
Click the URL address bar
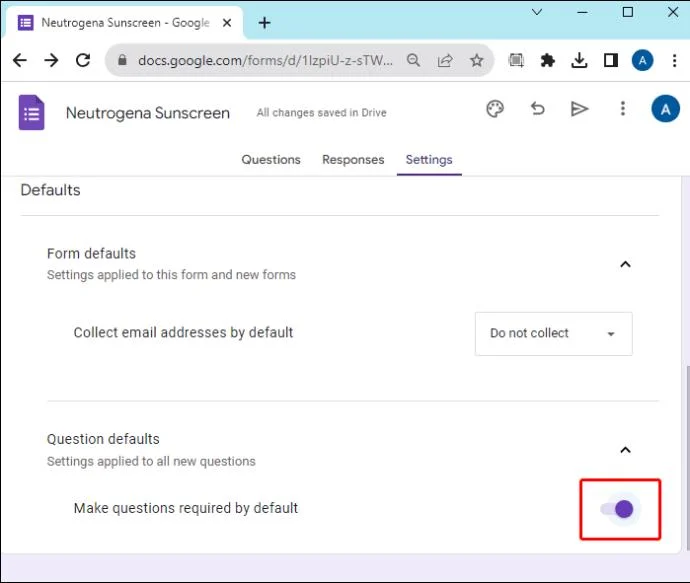[x=265, y=60]
